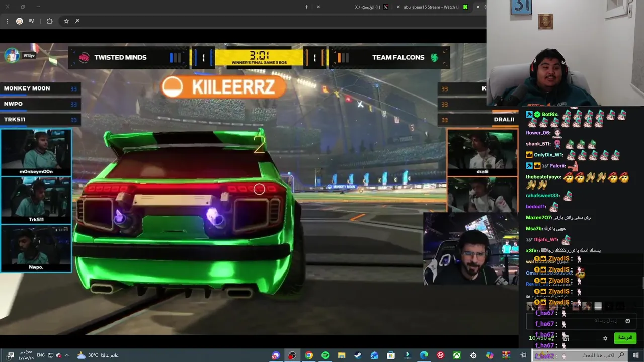Open Microsoft Edge from the taskbar

[424, 355]
